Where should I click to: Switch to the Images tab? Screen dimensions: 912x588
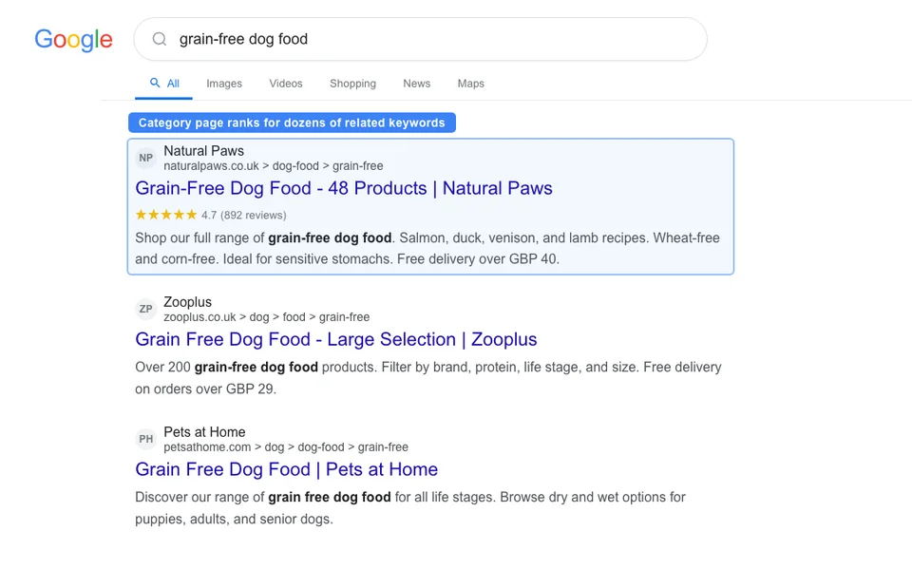pyautogui.click(x=224, y=84)
